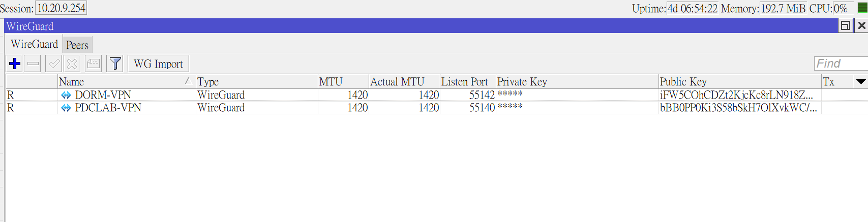Restore the WireGuard window size

pyautogui.click(x=845, y=26)
